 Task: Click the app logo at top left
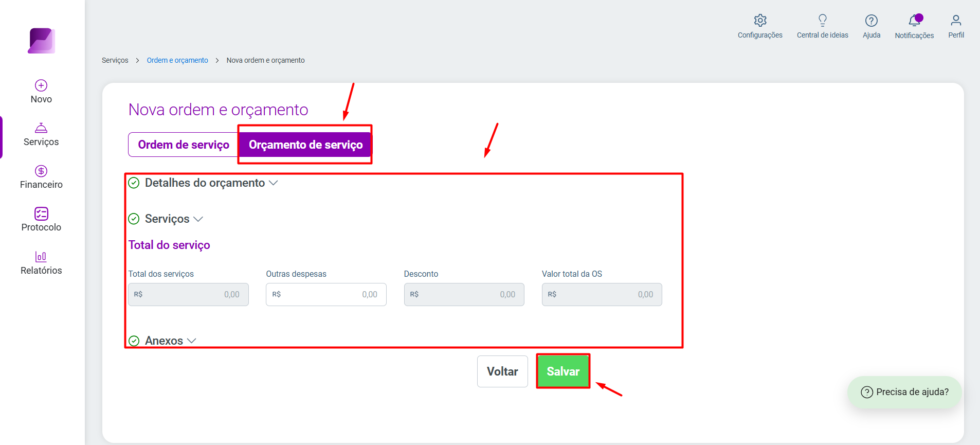pos(42,41)
